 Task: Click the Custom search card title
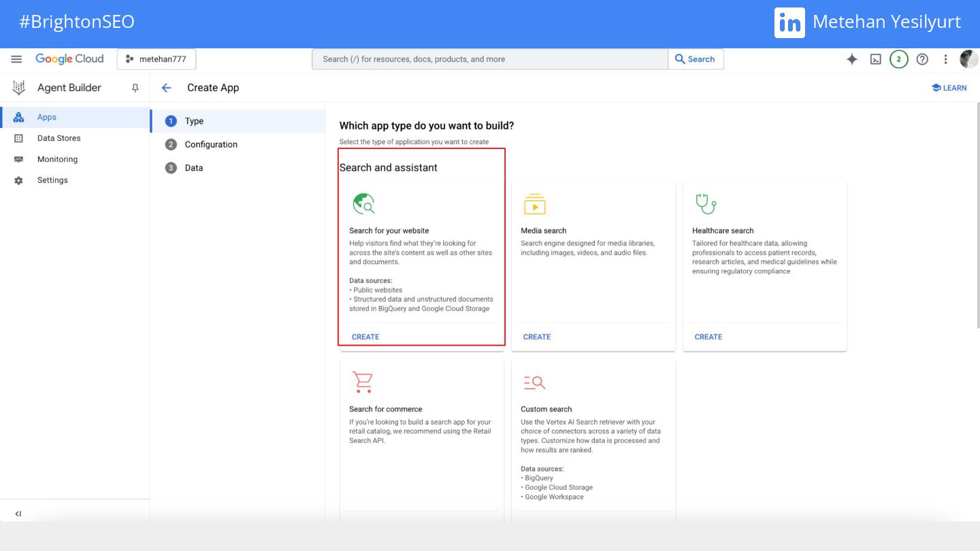click(x=546, y=409)
